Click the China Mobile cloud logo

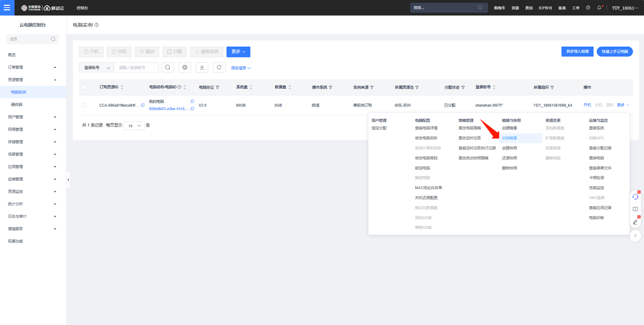[x=42, y=8]
